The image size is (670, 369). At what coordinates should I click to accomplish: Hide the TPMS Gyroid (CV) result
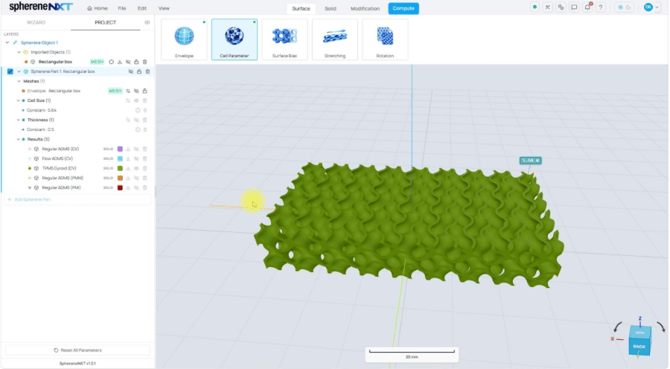tap(136, 168)
